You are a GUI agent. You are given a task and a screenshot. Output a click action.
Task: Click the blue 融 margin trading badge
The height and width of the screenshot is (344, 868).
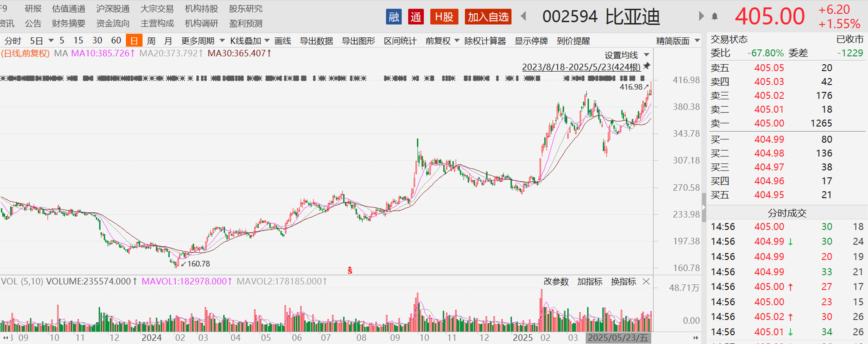click(393, 17)
